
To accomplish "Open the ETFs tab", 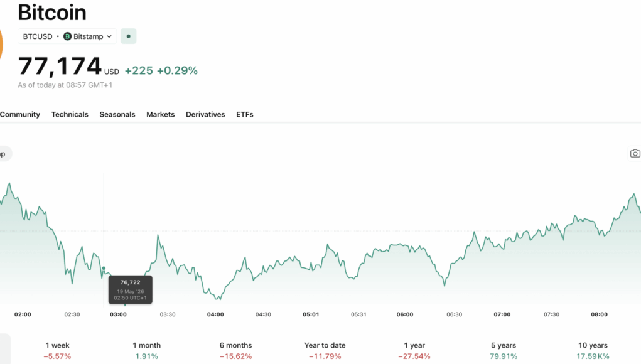I will click(x=245, y=114).
